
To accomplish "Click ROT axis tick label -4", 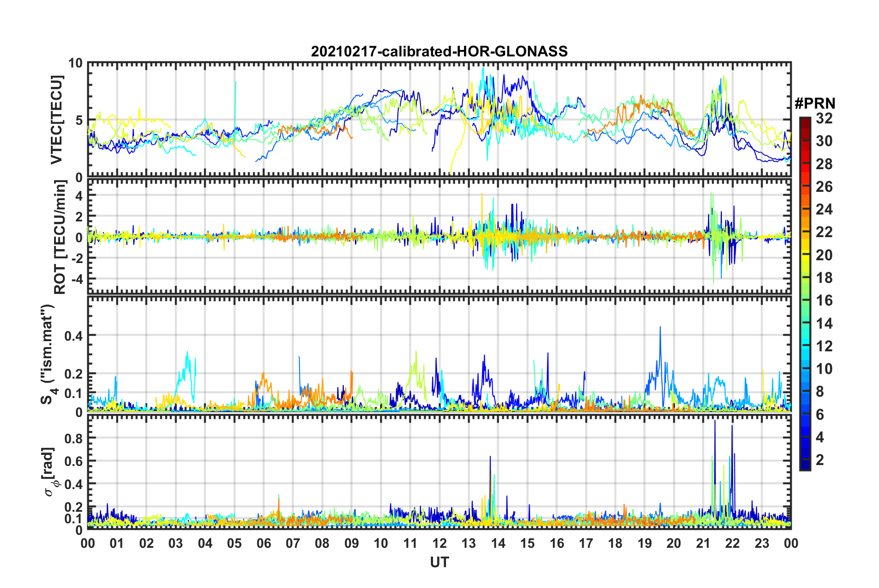I will [76, 279].
